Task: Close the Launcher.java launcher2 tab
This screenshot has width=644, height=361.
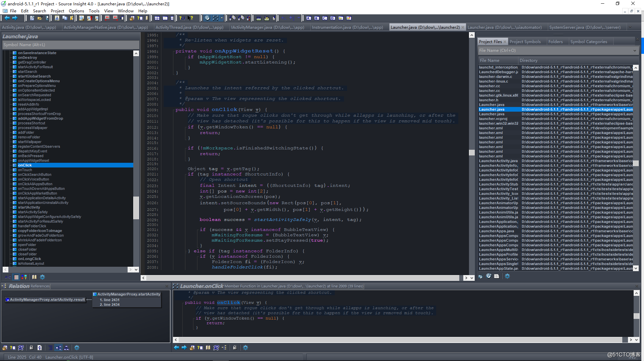Action: (x=463, y=27)
